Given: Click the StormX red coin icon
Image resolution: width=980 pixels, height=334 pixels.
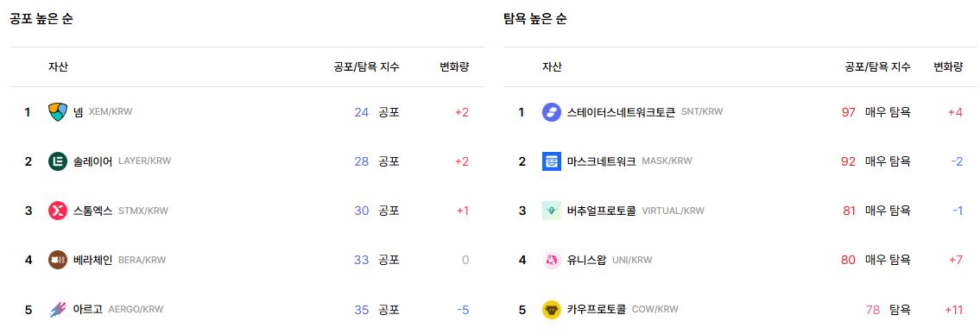Looking at the screenshot, I should pos(58,211).
